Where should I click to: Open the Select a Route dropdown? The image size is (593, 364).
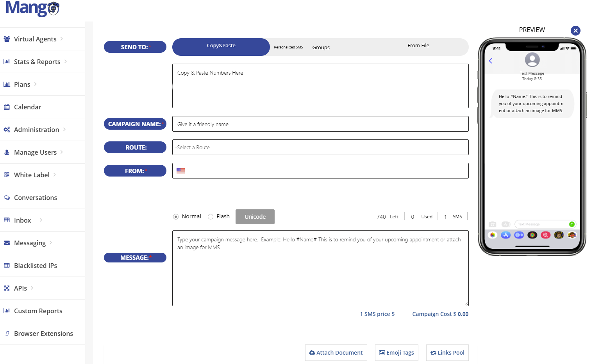(320, 147)
